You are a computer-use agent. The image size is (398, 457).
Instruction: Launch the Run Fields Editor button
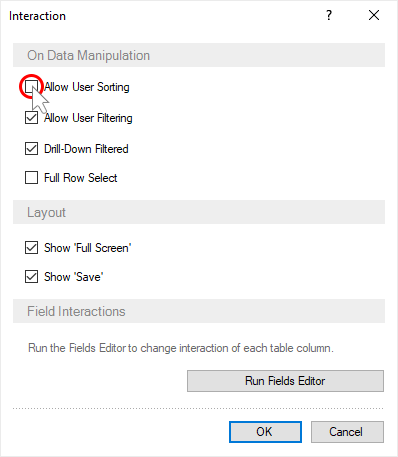click(x=285, y=381)
